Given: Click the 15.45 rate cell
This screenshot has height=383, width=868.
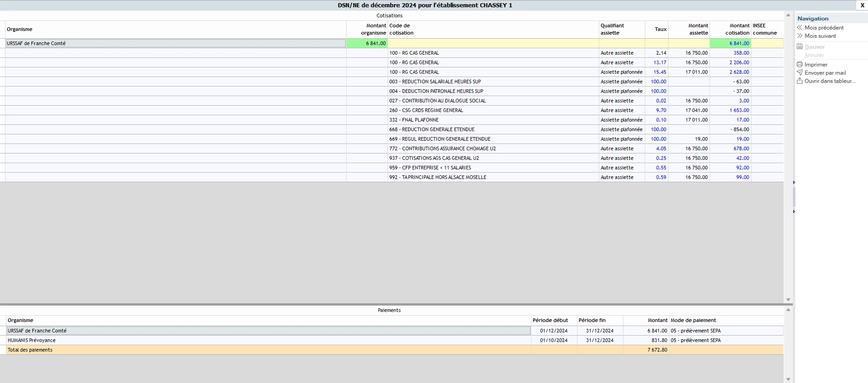Looking at the screenshot, I should pyautogui.click(x=657, y=72).
